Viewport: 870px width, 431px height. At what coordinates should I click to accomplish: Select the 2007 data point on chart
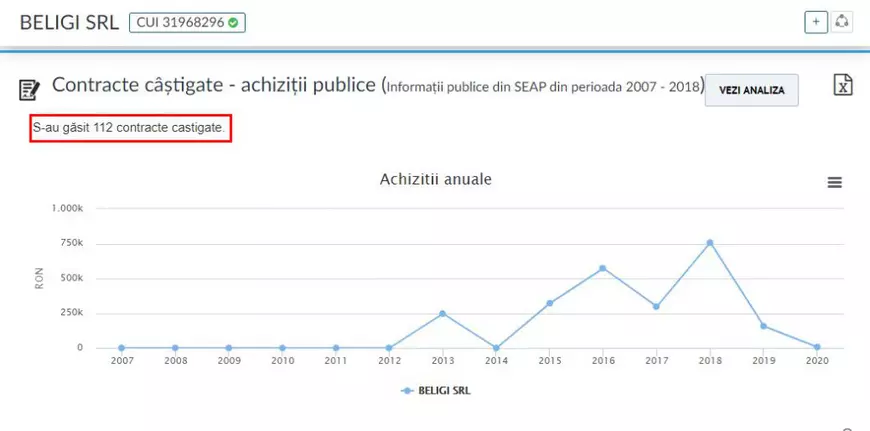coord(121,348)
